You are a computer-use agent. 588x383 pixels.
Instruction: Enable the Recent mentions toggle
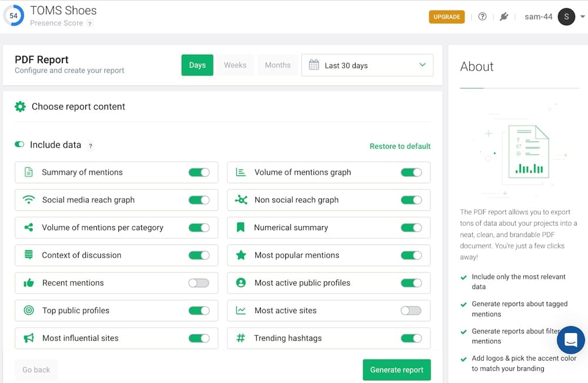pyautogui.click(x=199, y=283)
